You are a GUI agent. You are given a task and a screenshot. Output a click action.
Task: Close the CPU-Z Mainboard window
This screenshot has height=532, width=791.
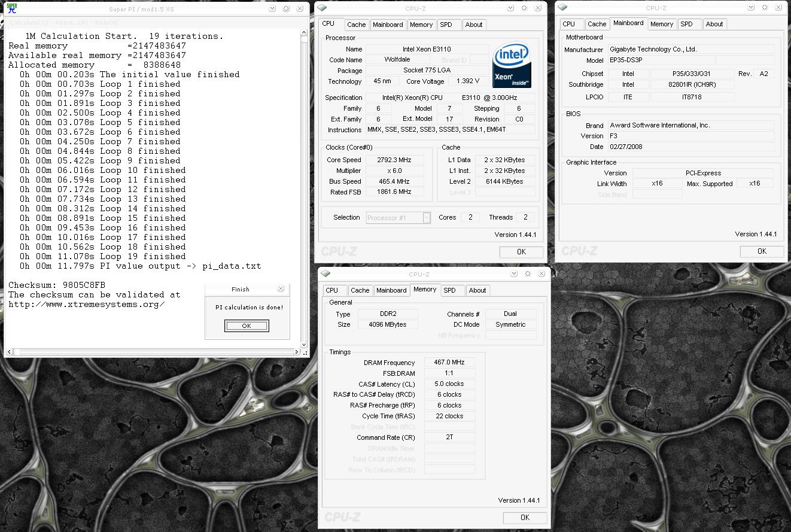(778, 8)
